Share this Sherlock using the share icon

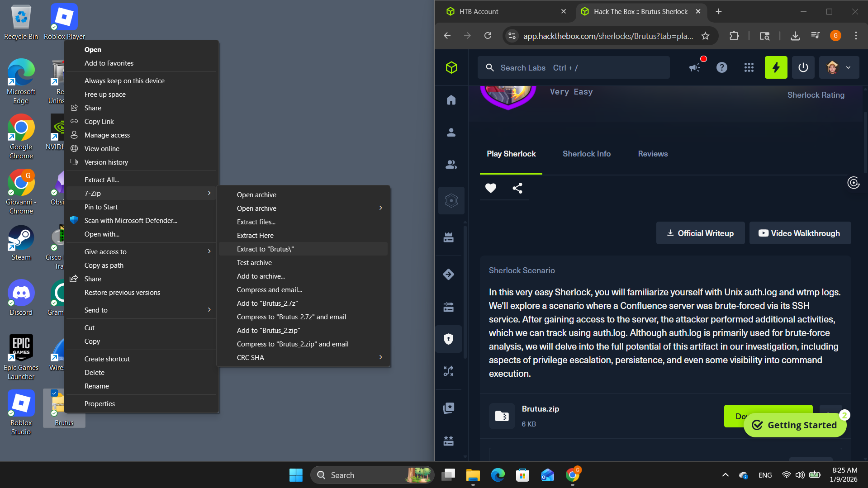click(517, 188)
